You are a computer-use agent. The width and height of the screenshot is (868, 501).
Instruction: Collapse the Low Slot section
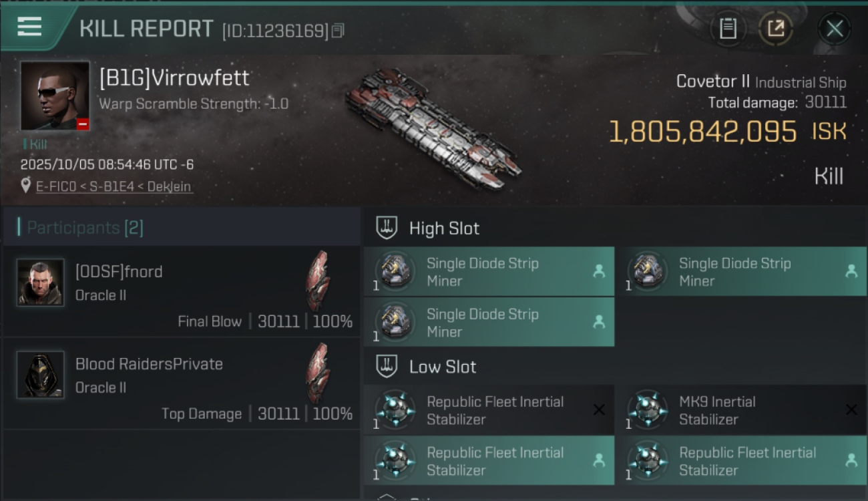pos(387,366)
